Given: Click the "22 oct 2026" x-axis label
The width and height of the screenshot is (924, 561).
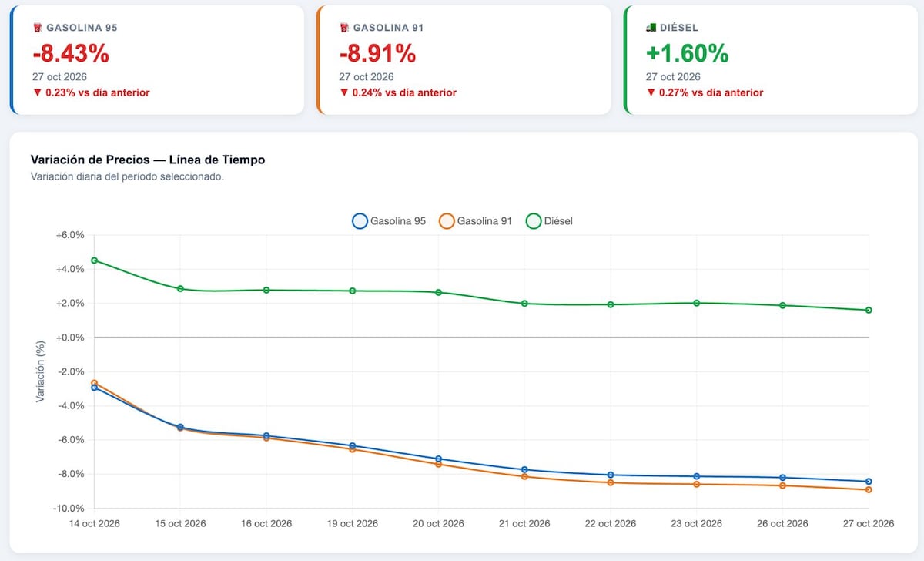Looking at the screenshot, I should click(611, 523).
